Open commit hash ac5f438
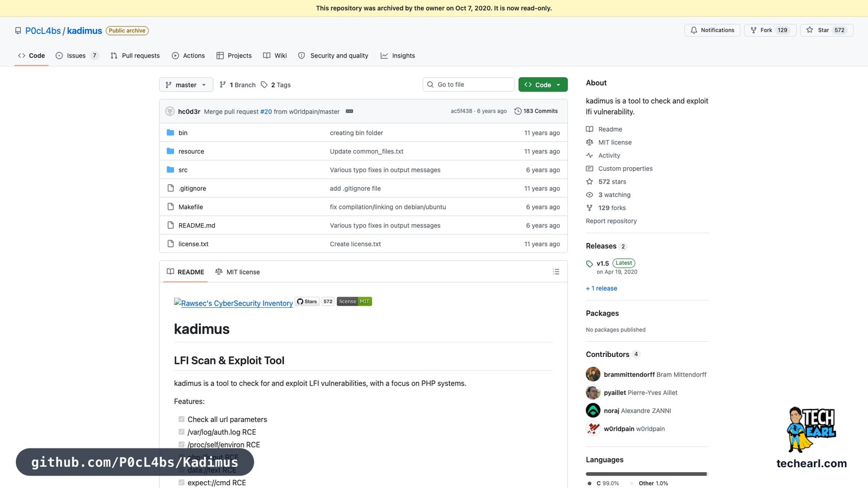Viewport: 868px width, 488px height. 461,111
